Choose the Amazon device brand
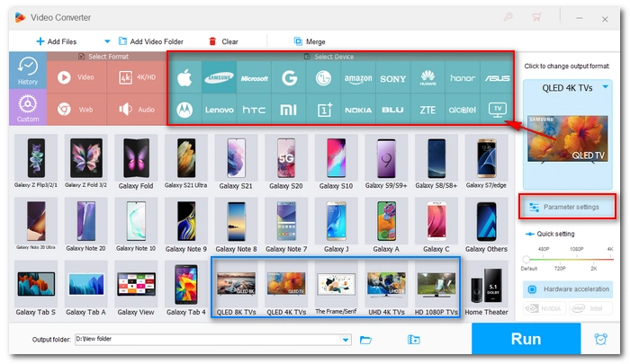The image size is (630, 364). pyautogui.click(x=358, y=78)
